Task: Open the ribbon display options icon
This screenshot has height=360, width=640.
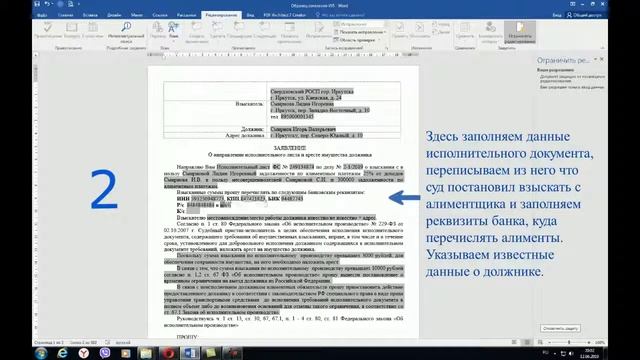Action: click(x=573, y=4)
